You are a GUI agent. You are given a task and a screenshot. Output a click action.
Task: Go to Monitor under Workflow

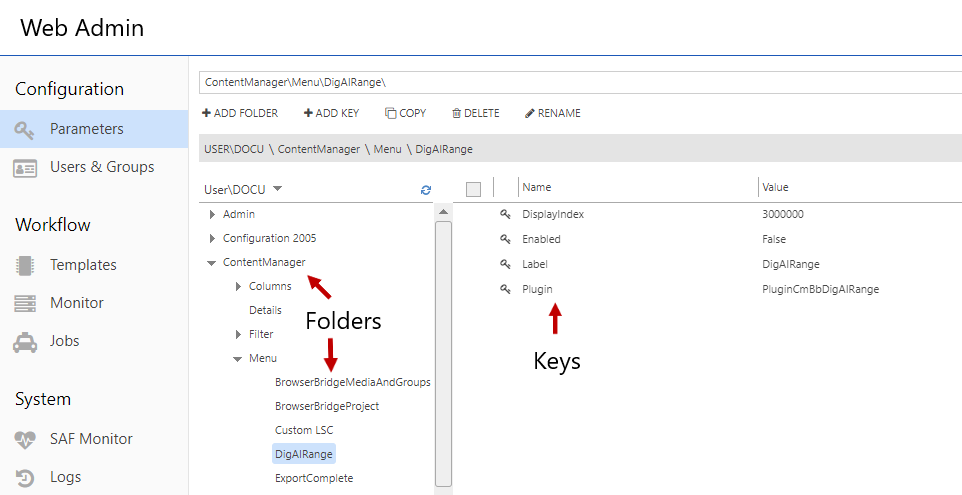click(77, 303)
